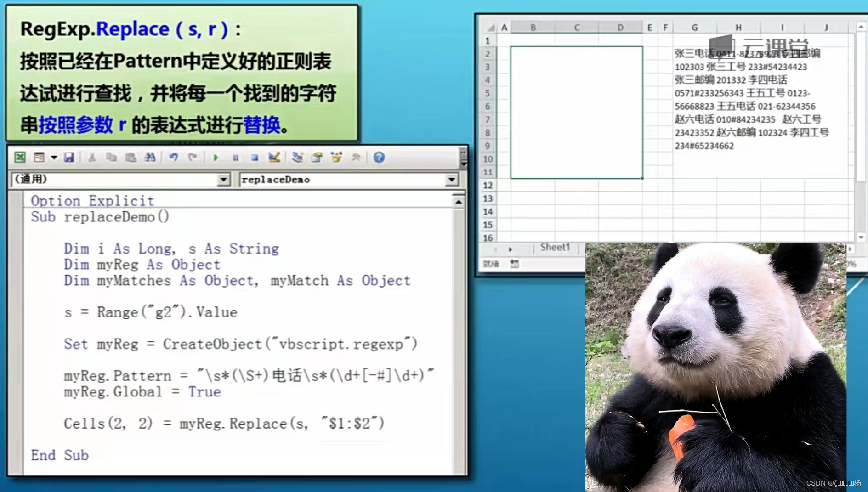Select column B header in Excel

point(533,28)
